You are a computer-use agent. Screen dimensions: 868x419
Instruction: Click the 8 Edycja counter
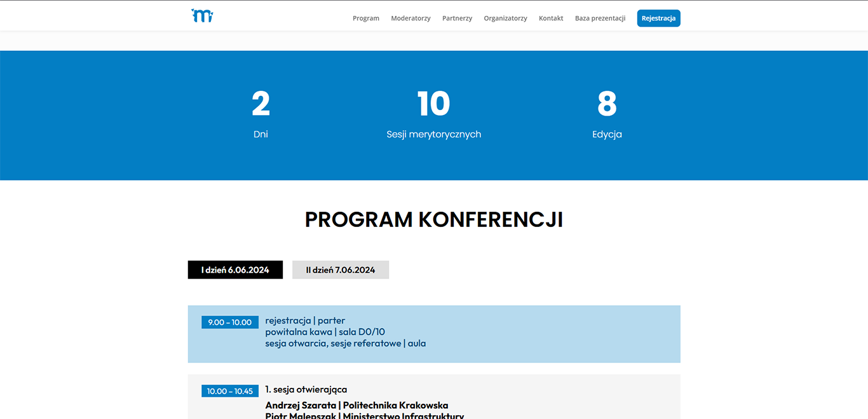607,104
